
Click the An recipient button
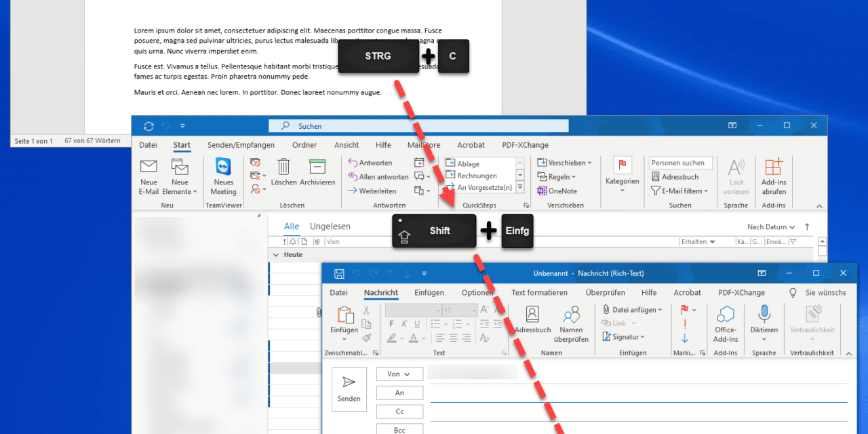click(x=399, y=393)
